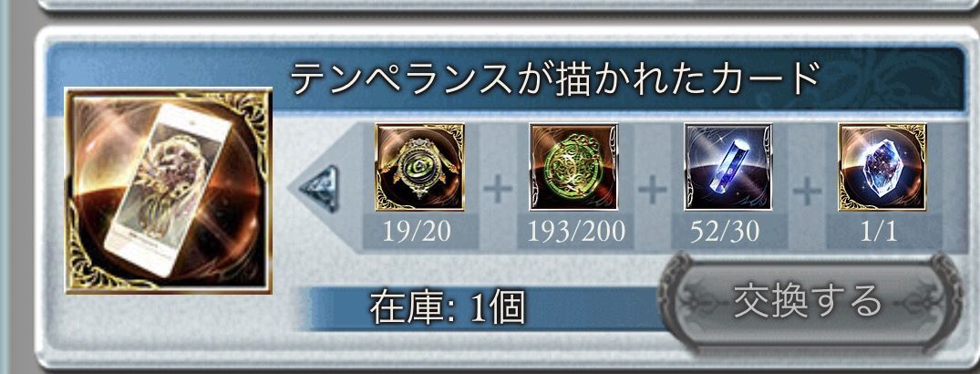Select the green circular seal material icon

(573, 167)
